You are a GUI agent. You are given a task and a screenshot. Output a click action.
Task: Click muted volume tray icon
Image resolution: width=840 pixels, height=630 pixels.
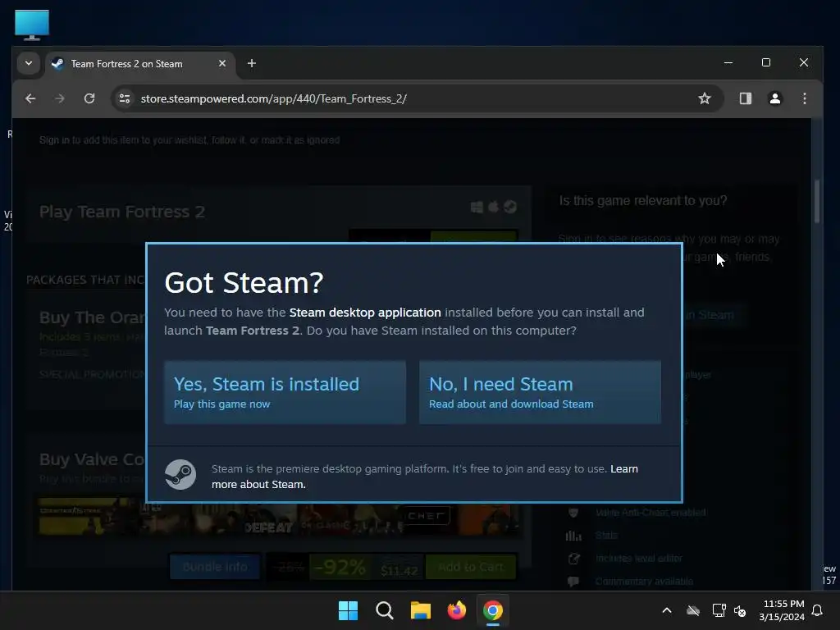(x=740, y=610)
